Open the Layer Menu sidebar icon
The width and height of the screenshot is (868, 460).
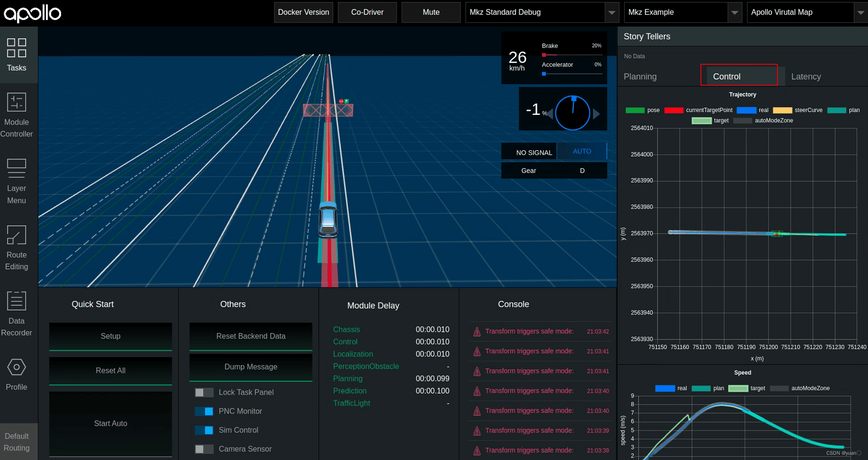point(17,169)
